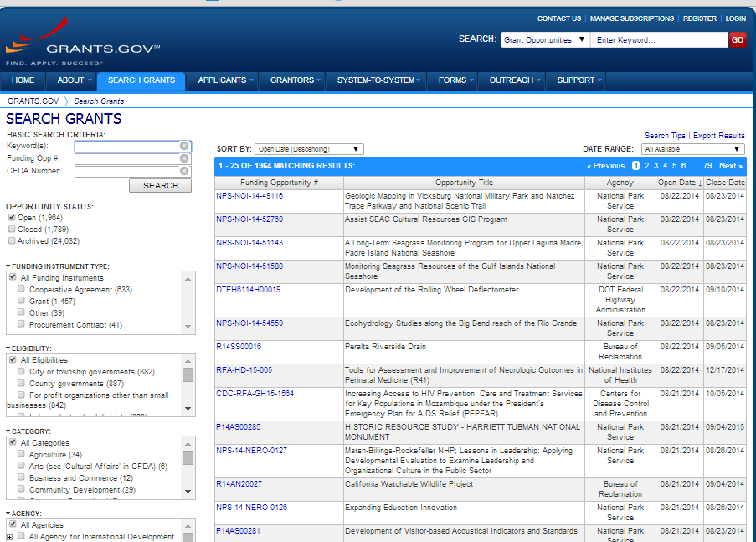
Task: Clear the CFDA Number field X icon
Action: 184,172
